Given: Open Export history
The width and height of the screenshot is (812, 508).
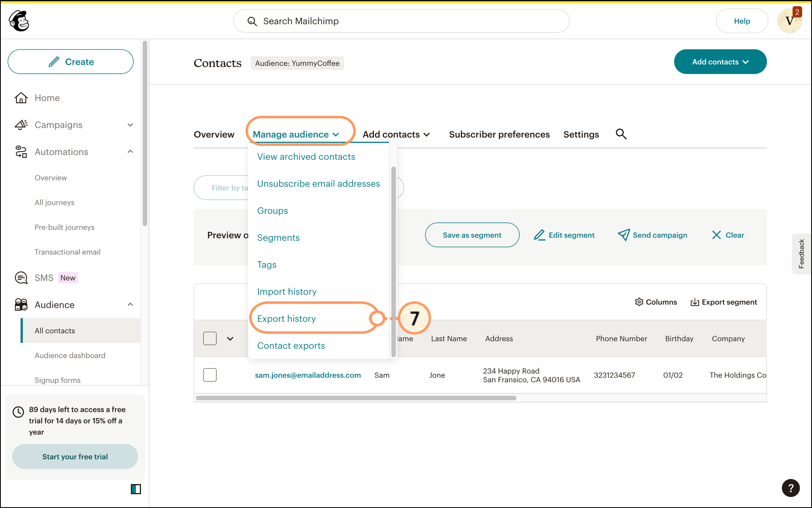Looking at the screenshot, I should tap(286, 319).
